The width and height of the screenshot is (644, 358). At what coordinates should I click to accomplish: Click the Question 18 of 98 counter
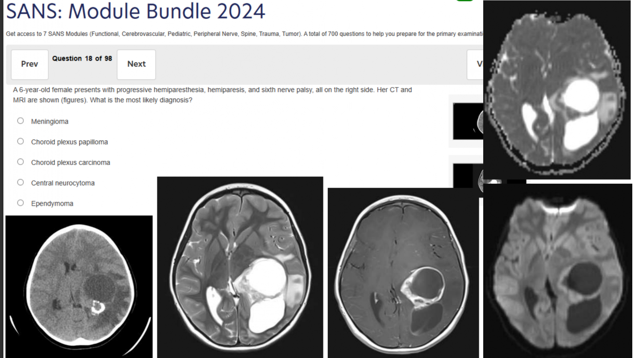pos(82,58)
